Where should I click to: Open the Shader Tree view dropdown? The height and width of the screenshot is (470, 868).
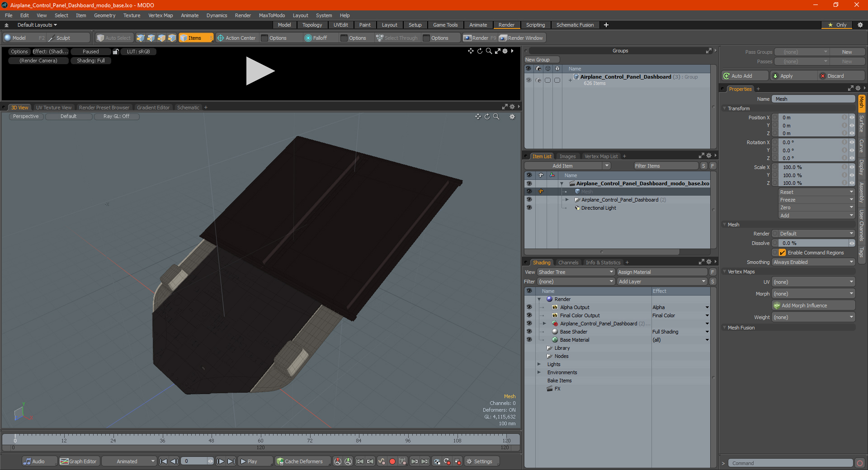pos(576,272)
